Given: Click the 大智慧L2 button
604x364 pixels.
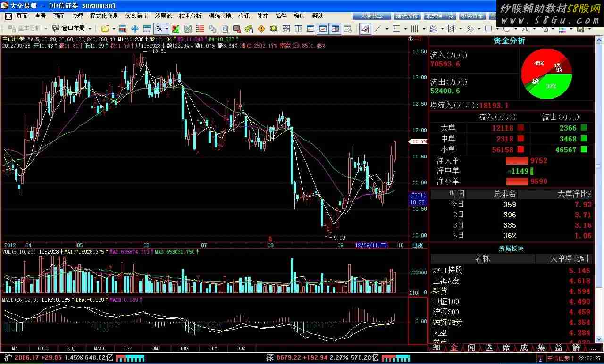Looking at the screenshot, I should (372, 16).
